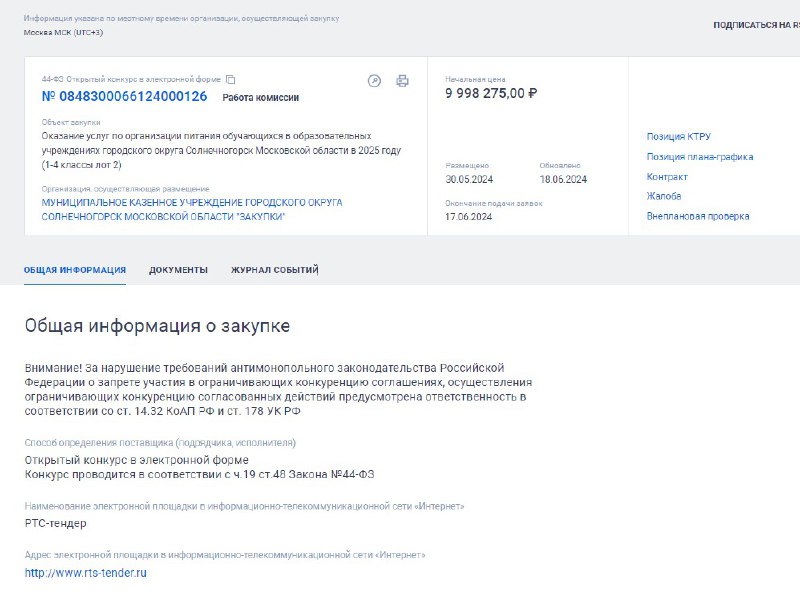Visit the http://www.rts-tender.ru link
Screen dimensions: 800x592
86,573
